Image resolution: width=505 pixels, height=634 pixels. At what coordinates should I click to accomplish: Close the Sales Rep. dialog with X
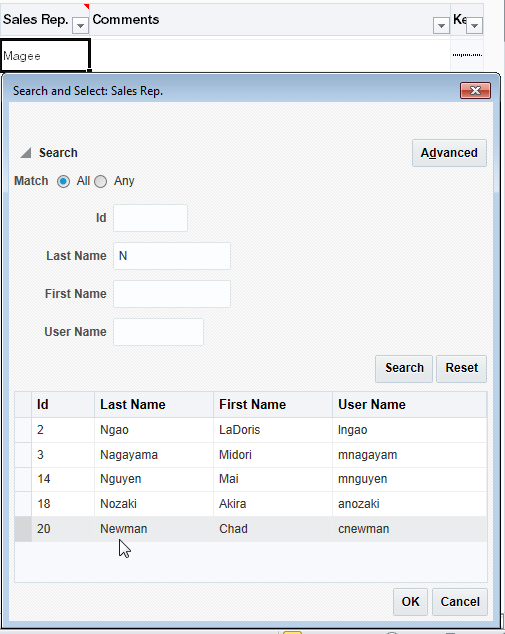pyautogui.click(x=475, y=91)
